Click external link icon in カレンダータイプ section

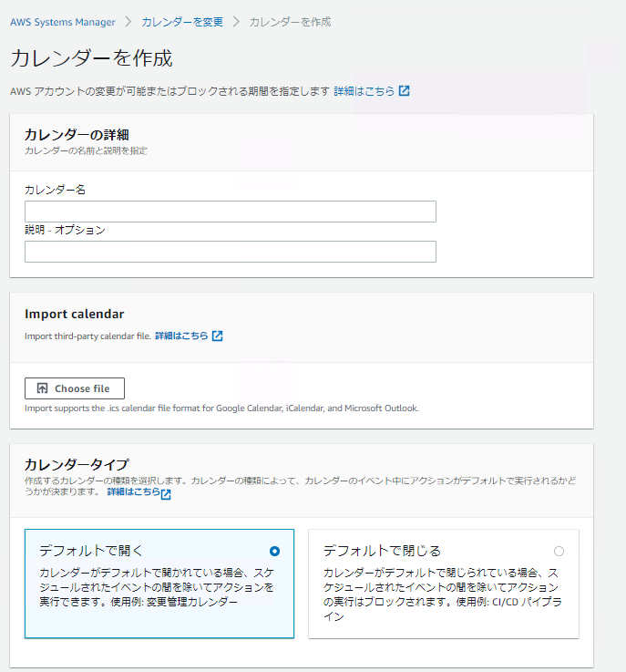click(x=166, y=493)
